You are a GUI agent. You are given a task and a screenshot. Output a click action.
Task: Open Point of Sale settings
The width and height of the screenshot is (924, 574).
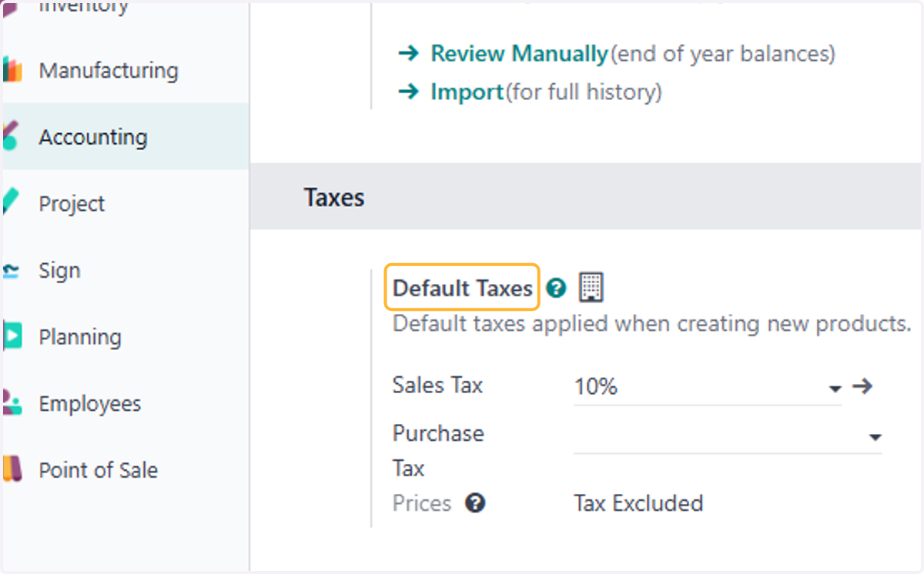(124, 470)
